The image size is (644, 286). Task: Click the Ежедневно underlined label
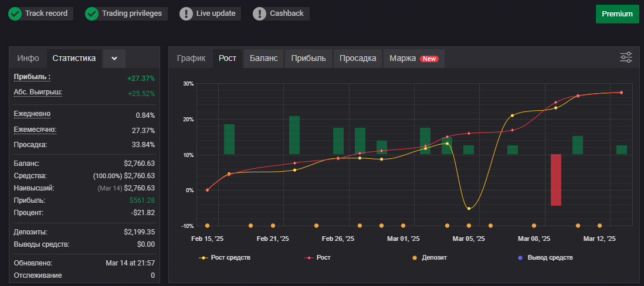tap(32, 114)
